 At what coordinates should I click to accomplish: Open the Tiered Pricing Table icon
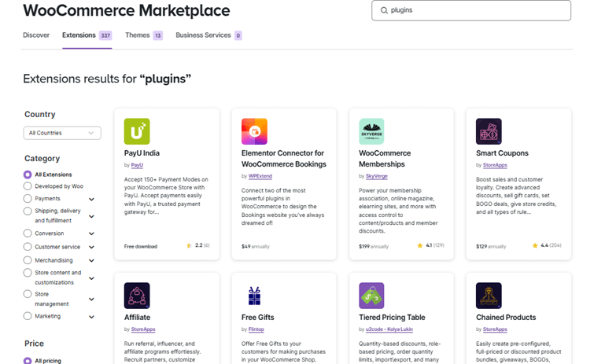pos(371,296)
